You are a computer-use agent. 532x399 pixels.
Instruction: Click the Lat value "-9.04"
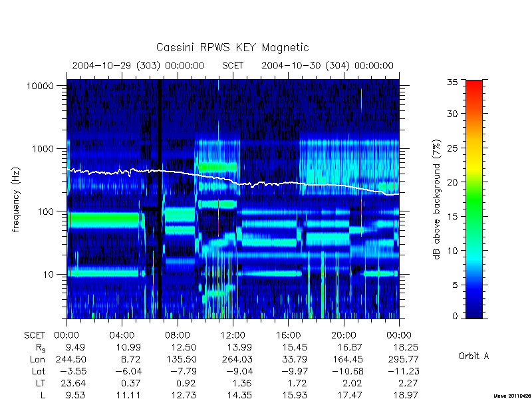point(239,372)
